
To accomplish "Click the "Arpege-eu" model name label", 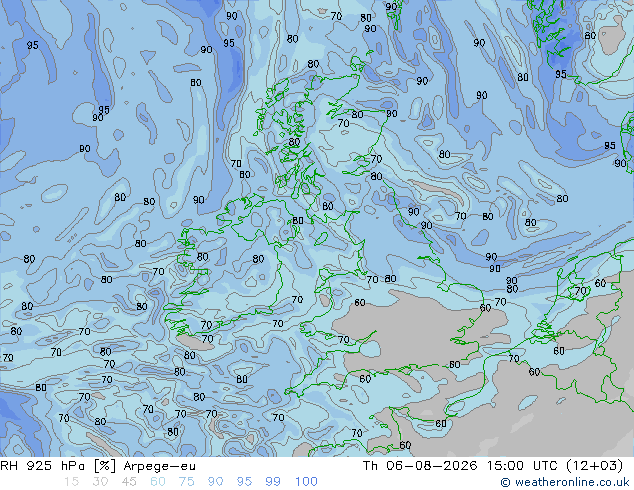I will (x=159, y=466).
